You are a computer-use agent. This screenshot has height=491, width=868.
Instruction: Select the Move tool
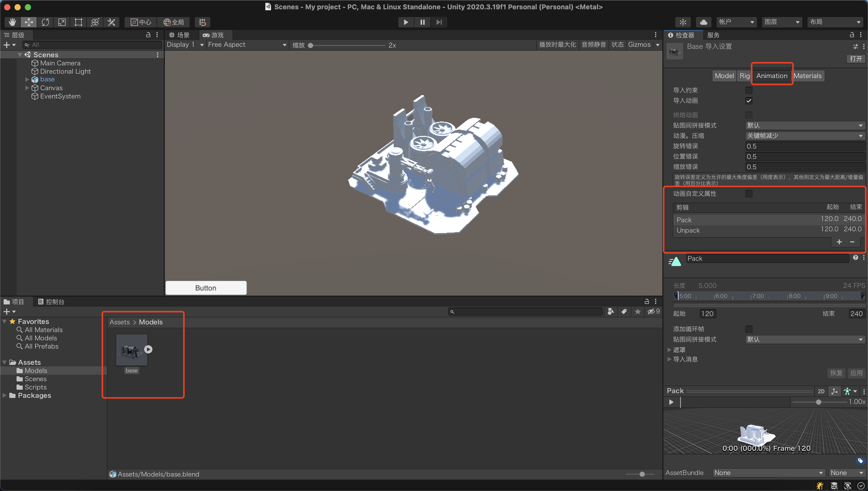tap(29, 22)
